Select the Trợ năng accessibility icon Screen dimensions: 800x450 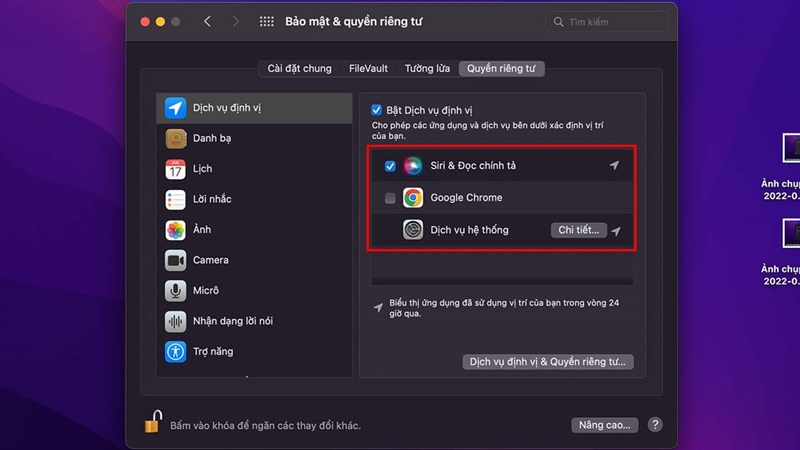[x=175, y=352]
